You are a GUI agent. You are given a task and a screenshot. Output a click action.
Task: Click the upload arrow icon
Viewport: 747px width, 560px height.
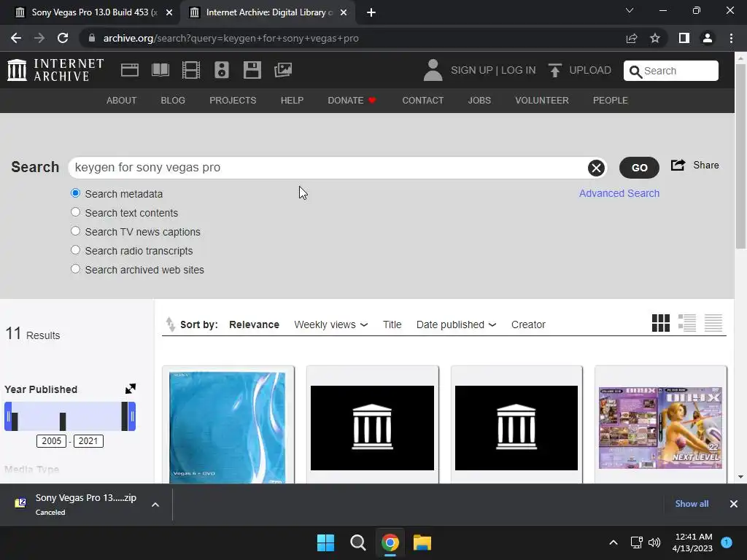click(x=554, y=70)
